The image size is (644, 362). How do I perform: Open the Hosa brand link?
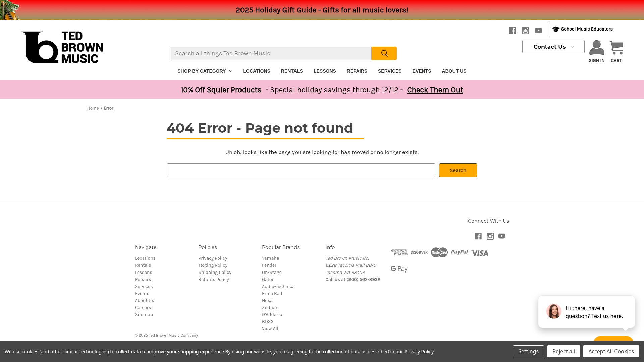tap(267, 301)
